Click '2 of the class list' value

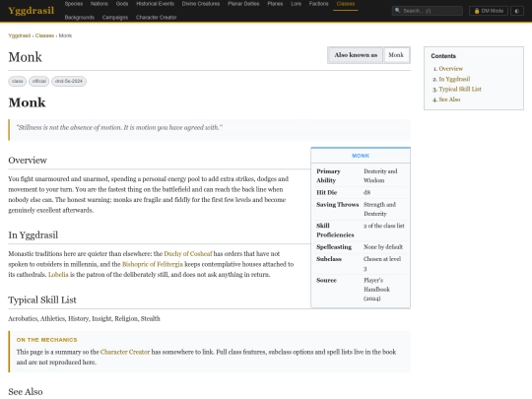[384, 226]
